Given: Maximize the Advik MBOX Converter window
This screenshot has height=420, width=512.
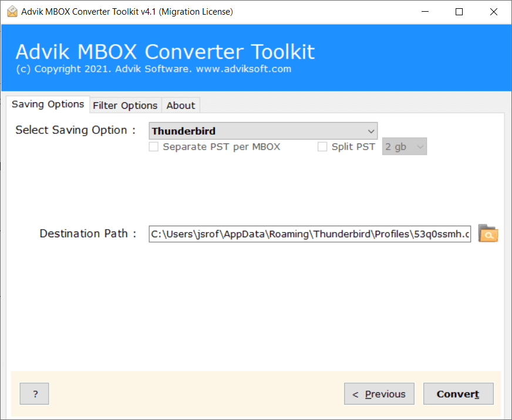Looking at the screenshot, I should tap(459, 12).
